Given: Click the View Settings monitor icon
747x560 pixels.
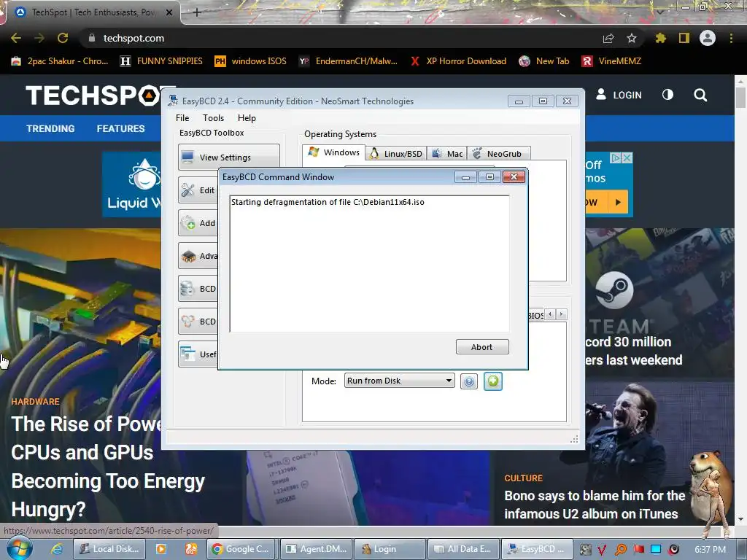Looking at the screenshot, I should click(187, 157).
